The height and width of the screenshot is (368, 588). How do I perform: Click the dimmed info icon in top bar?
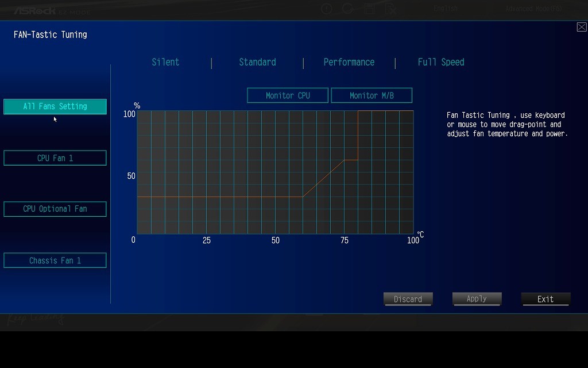[x=326, y=9]
